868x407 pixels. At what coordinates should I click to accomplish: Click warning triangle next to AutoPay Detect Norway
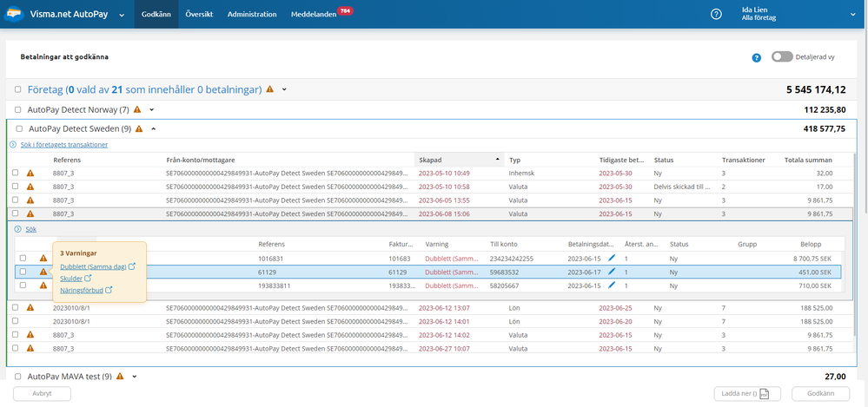click(137, 109)
